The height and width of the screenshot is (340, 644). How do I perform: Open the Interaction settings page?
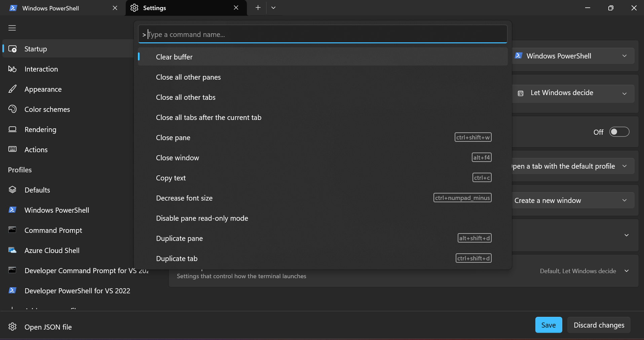67,69
